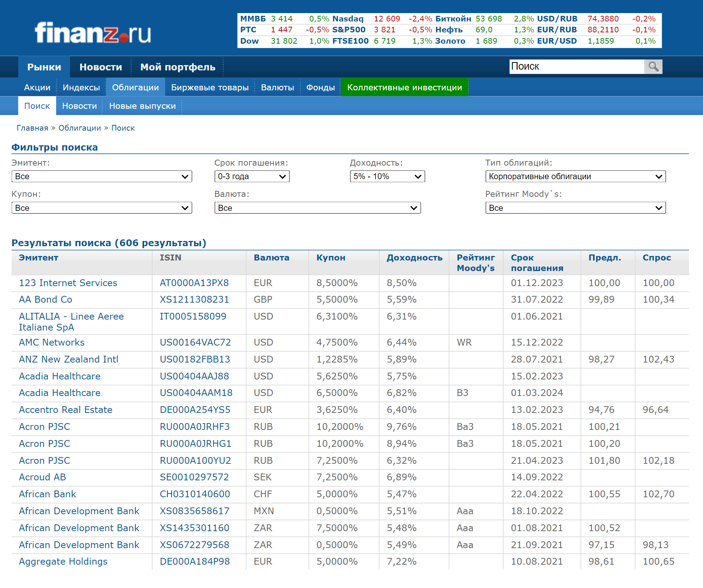Viewport: 703px width, 588px height.
Task: Sort the table by Эмитент column
Action: (x=38, y=257)
